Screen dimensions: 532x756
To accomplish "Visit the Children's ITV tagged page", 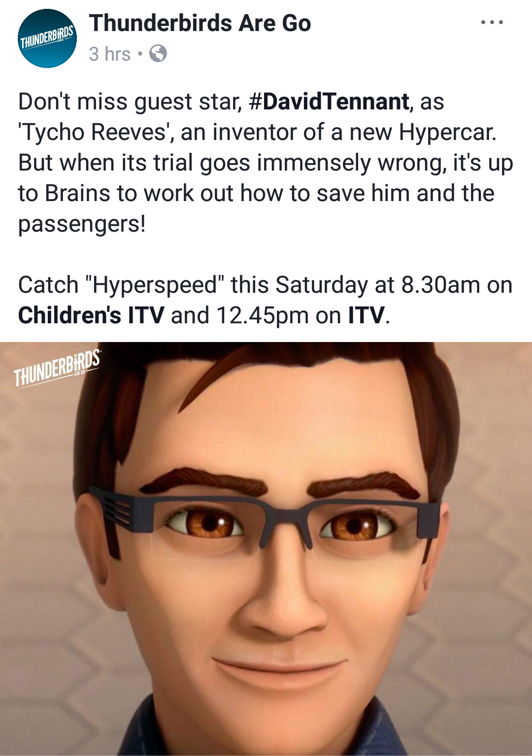I will [91, 315].
